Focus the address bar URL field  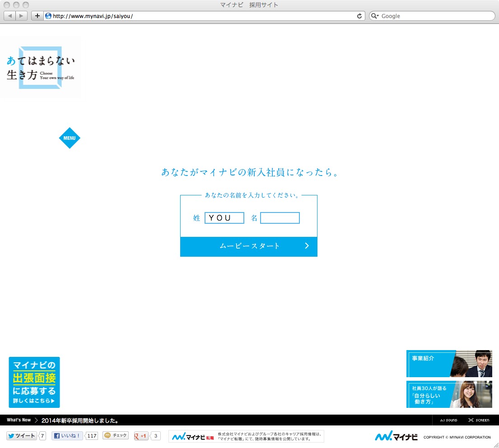click(204, 16)
